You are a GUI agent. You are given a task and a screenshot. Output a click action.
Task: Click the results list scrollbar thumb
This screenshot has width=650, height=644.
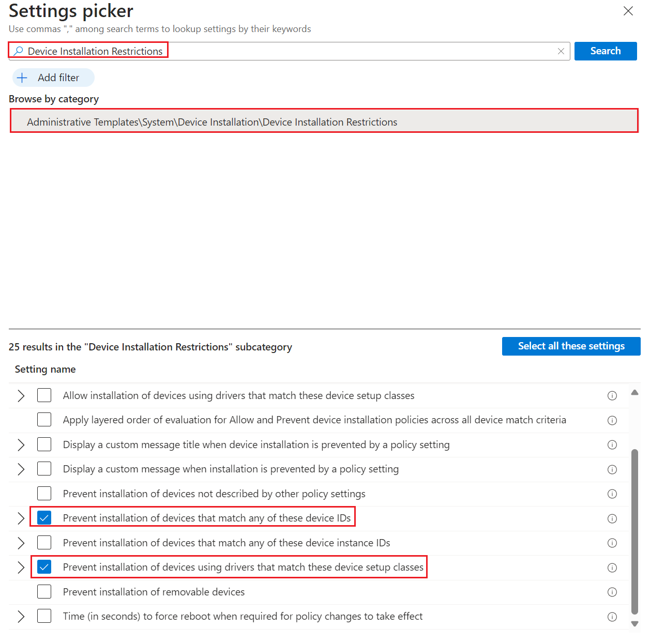(635, 532)
